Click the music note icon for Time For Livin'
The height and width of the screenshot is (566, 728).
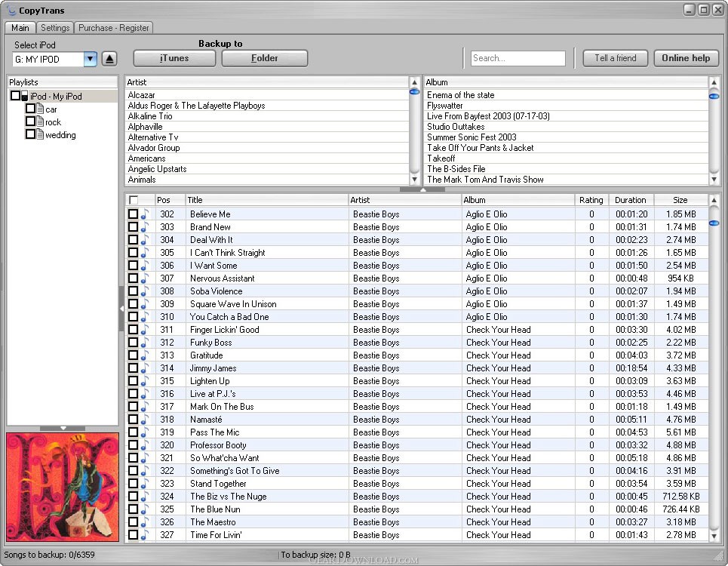pyautogui.click(x=145, y=535)
